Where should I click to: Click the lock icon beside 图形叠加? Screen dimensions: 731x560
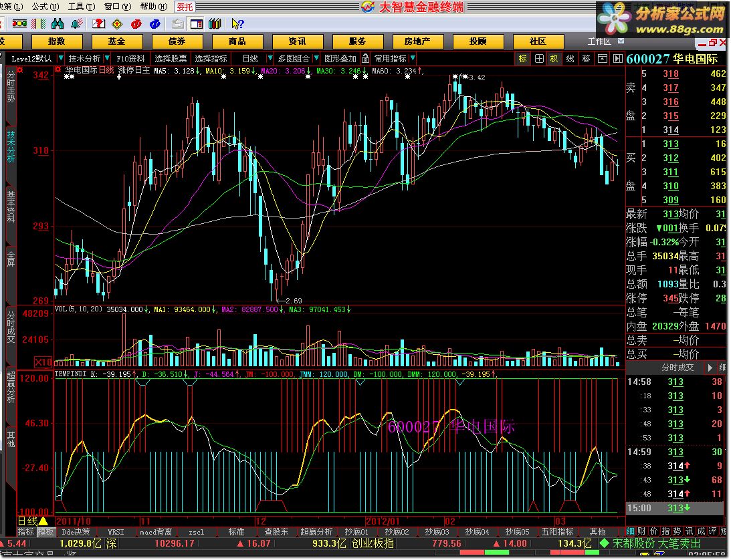coord(365,58)
